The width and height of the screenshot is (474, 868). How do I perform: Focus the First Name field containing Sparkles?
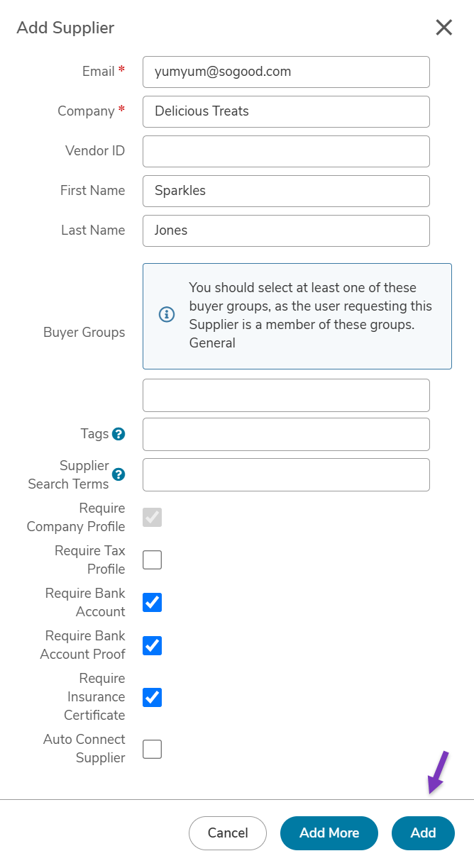pos(286,191)
